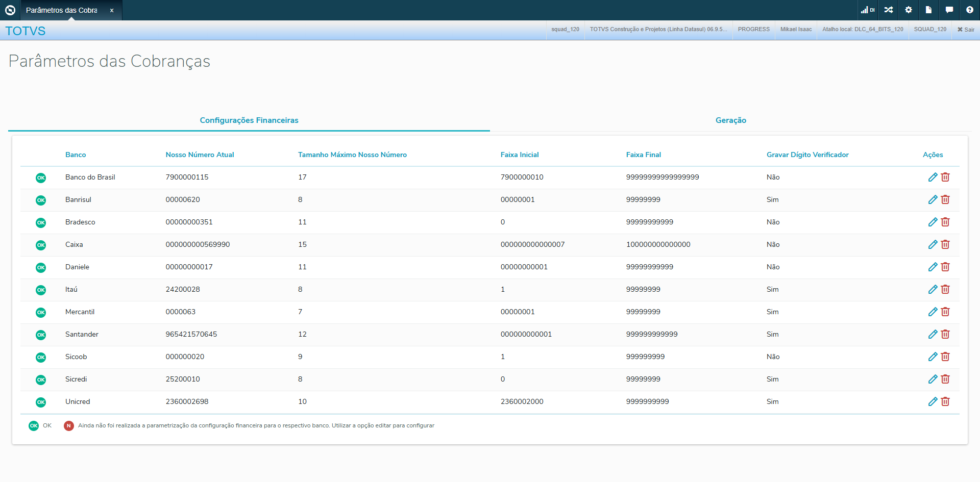Select the Configurações Financeiras tab

coord(249,120)
